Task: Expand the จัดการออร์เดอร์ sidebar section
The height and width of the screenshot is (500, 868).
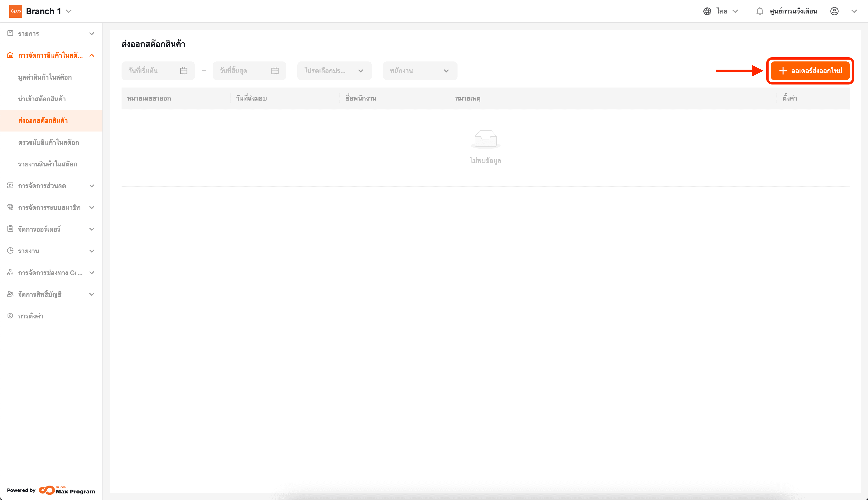Action: [x=92, y=229]
